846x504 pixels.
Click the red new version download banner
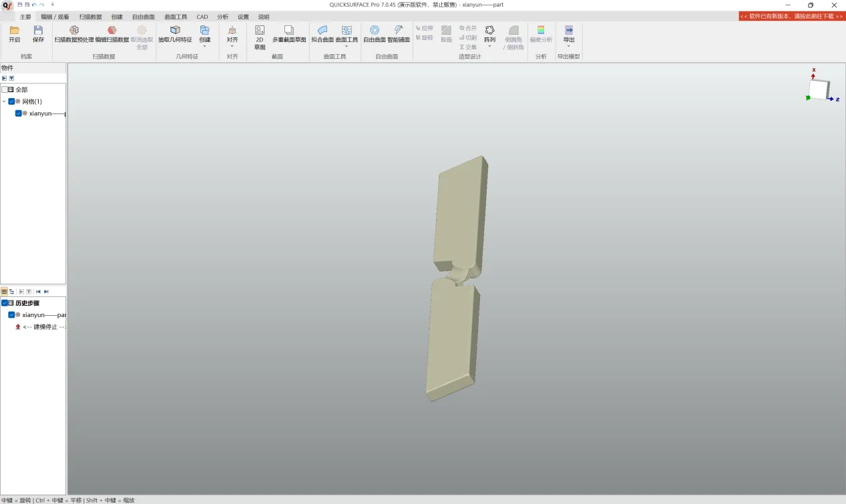792,16
